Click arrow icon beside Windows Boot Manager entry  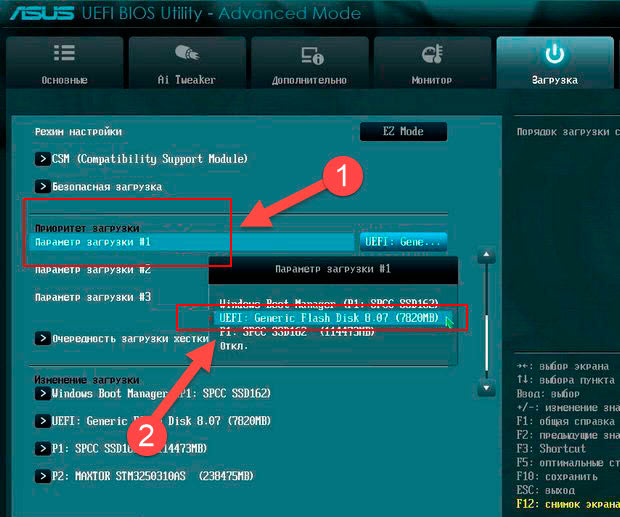click(42, 393)
